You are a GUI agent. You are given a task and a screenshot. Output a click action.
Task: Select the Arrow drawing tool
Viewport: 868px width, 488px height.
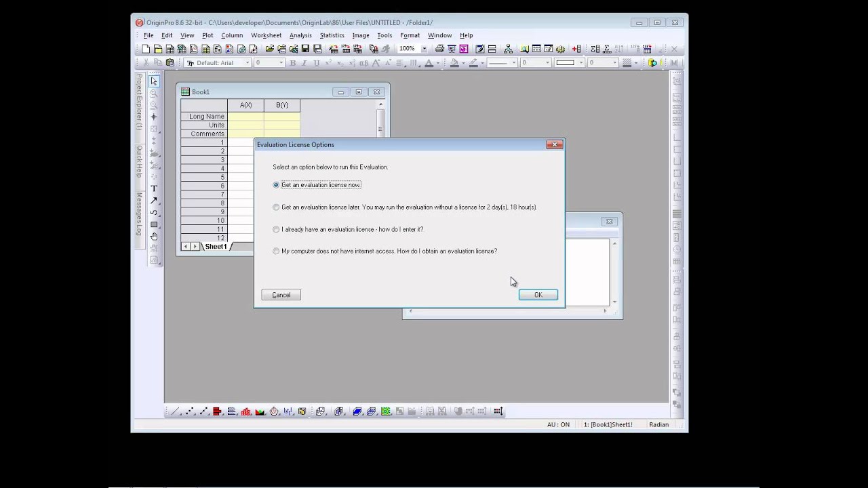coord(154,201)
